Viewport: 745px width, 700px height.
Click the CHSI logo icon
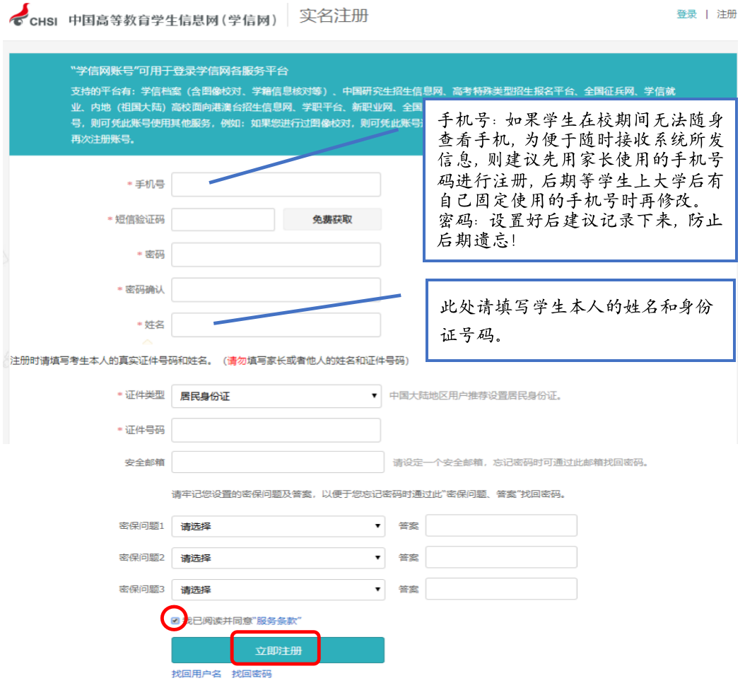[19, 13]
